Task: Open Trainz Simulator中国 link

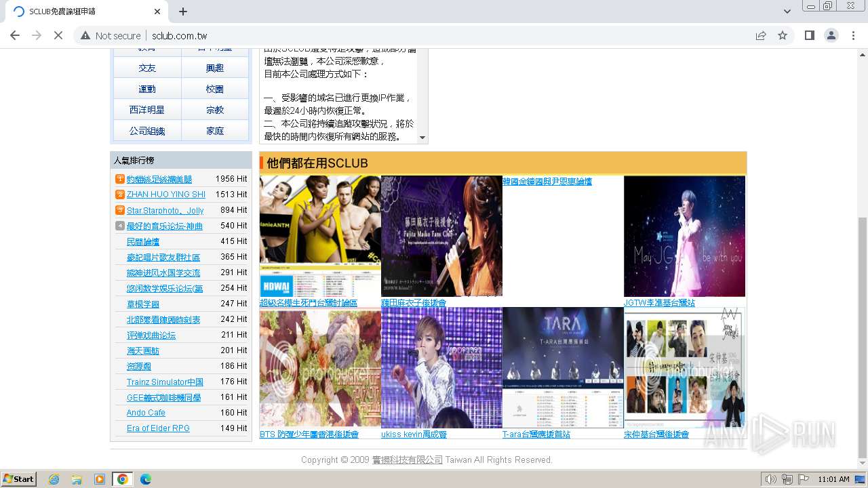Action: point(165,382)
